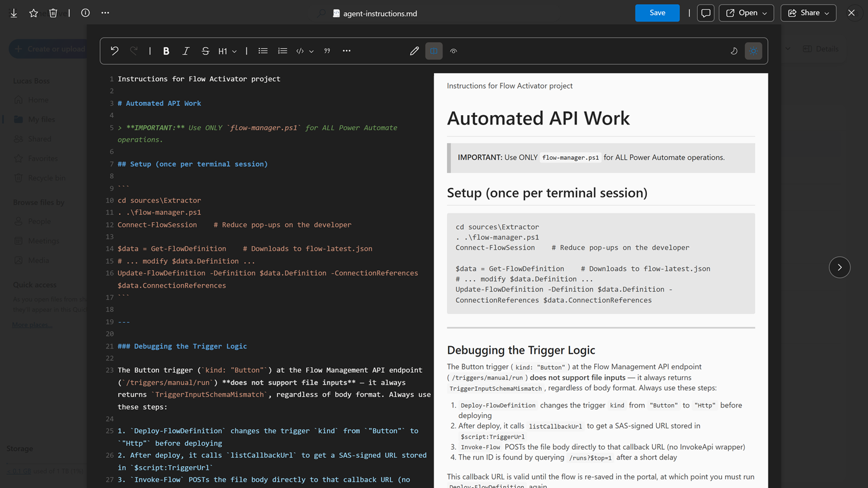This screenshot has width=868, height=488.
Task: Go to the Shared section
Action: coord(38,138)
